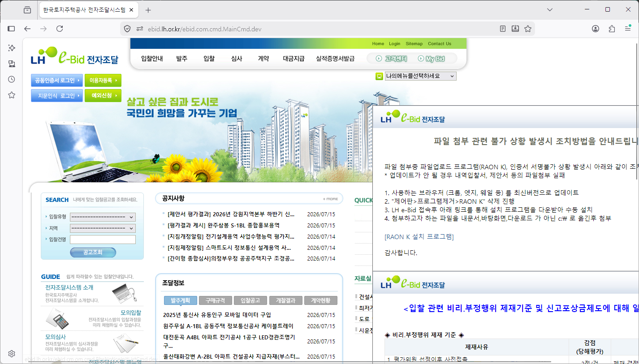Open the bookmarks star icon in sidebar
This screenshot has height=364, width=639.
(x=12, y=95)
